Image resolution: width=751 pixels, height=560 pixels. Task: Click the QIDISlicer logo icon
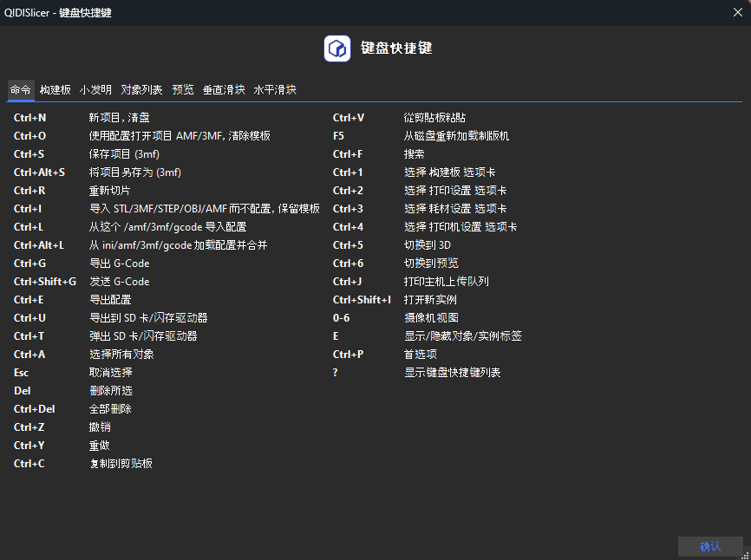pos(337,49)
